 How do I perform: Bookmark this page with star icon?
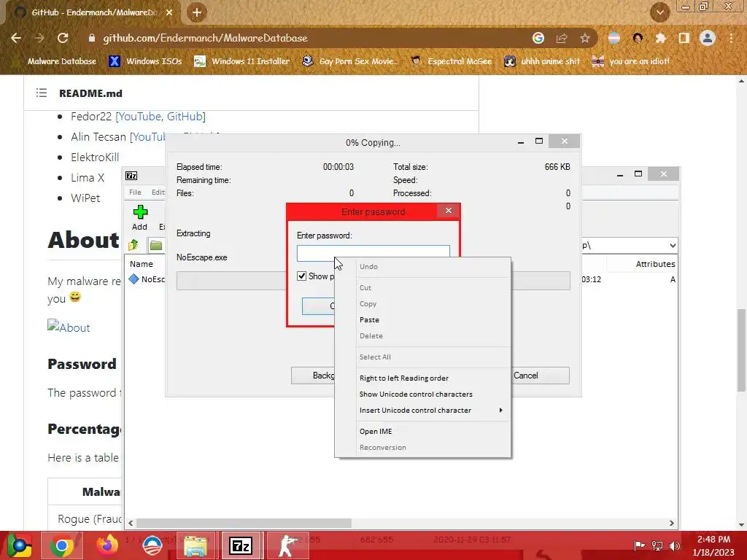[x=585, y=38]
